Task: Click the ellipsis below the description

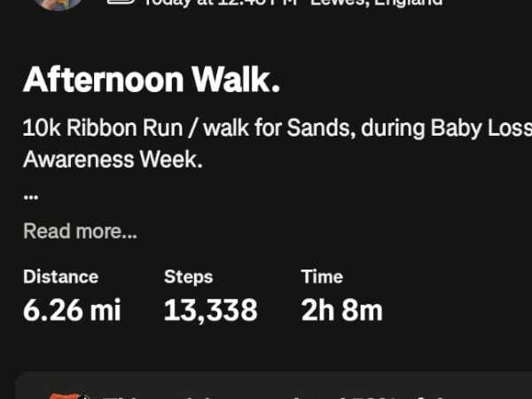Action: click(31, 197)
